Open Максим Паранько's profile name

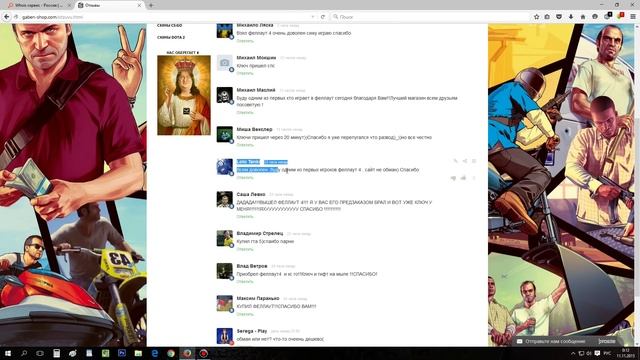click(x=258, y=298)
